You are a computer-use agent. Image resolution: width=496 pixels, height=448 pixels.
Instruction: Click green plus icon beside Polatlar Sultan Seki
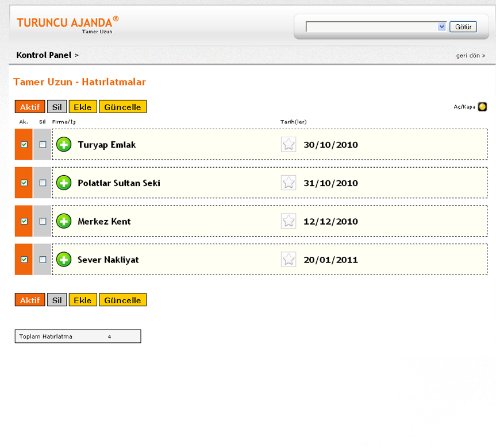pos(64,183)
